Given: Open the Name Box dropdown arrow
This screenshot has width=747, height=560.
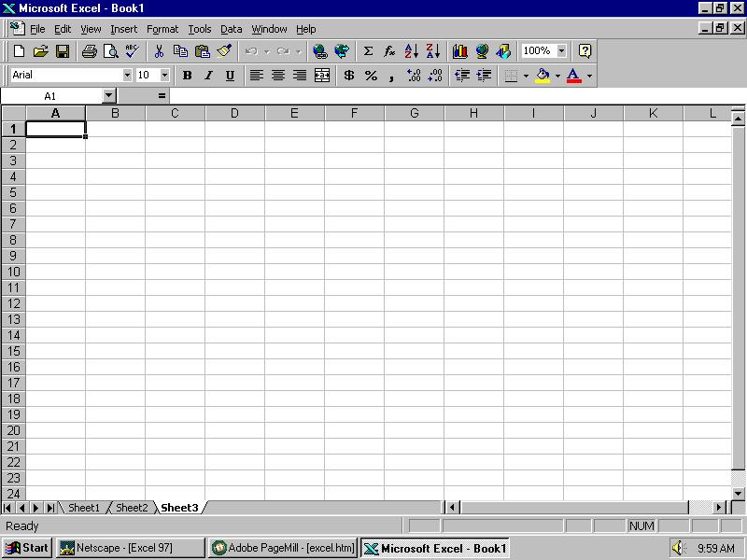Looking at the screenshot, I should 109,96.
